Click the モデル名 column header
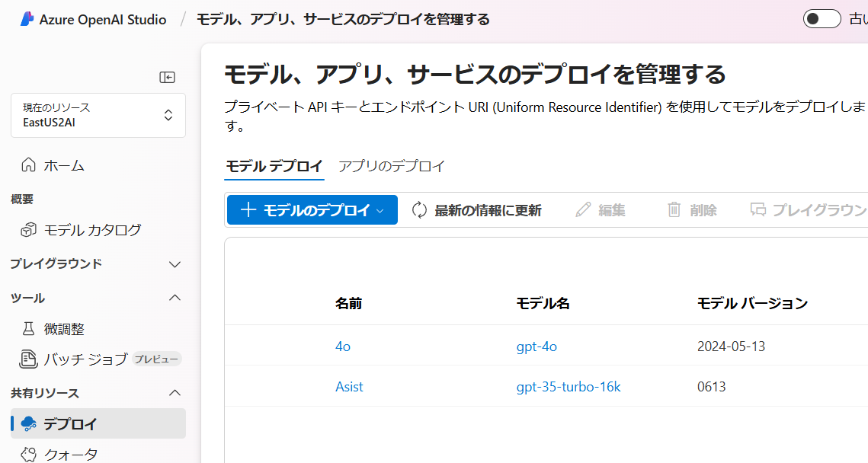 pos(543,303)
